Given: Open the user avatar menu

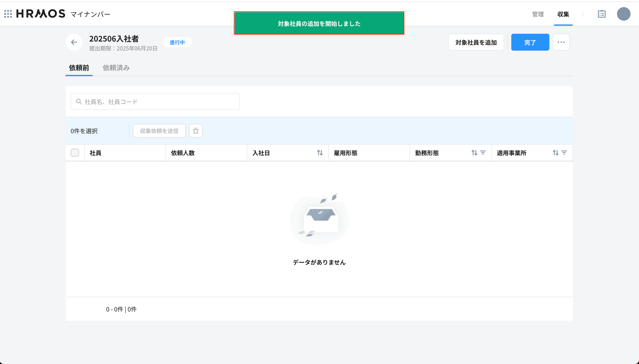Looking at the screenshot, I should (x=623, y=14).
